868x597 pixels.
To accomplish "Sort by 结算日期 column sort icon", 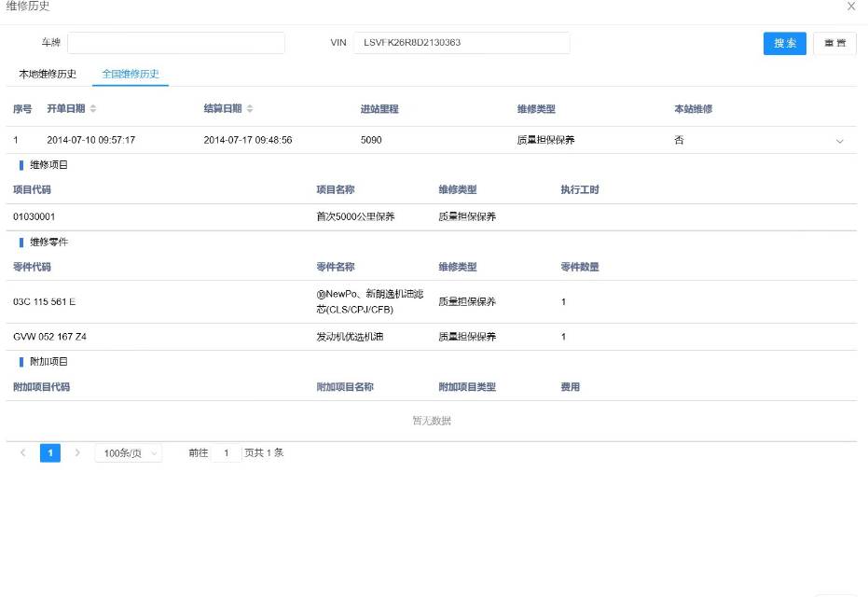I will tap(250, 108).
